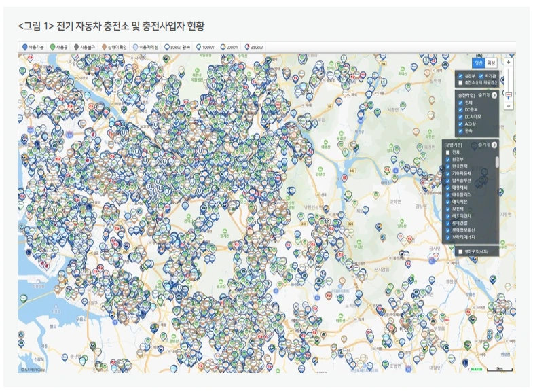Click the 검단산 mountain marker on map
This screenshot has width=533, height=392.
point(320,171)
